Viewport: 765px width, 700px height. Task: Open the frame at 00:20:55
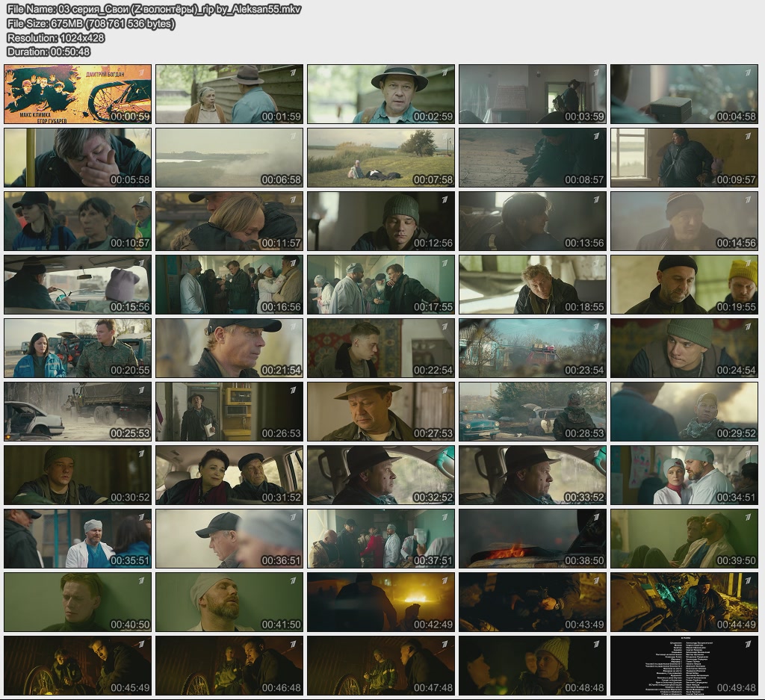(78, 348)
